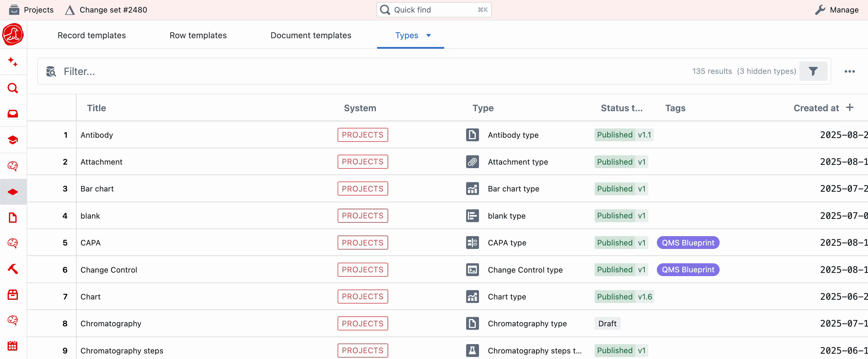Select the search icon in the sidebar
The width and height of the screenshot is (868, 359).
(x=13, y=88)
